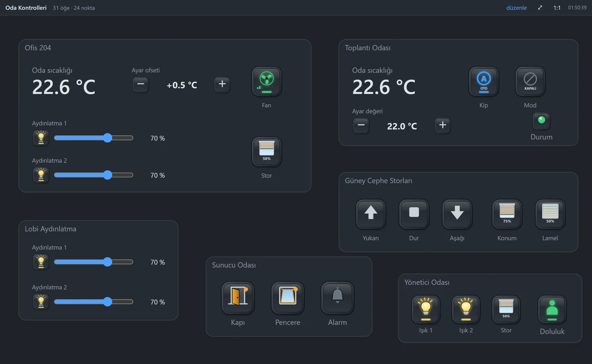Screen dimensions: 592x364
Task: Lower the blinds with the Aşağı arrow
Action: (457, 214)
